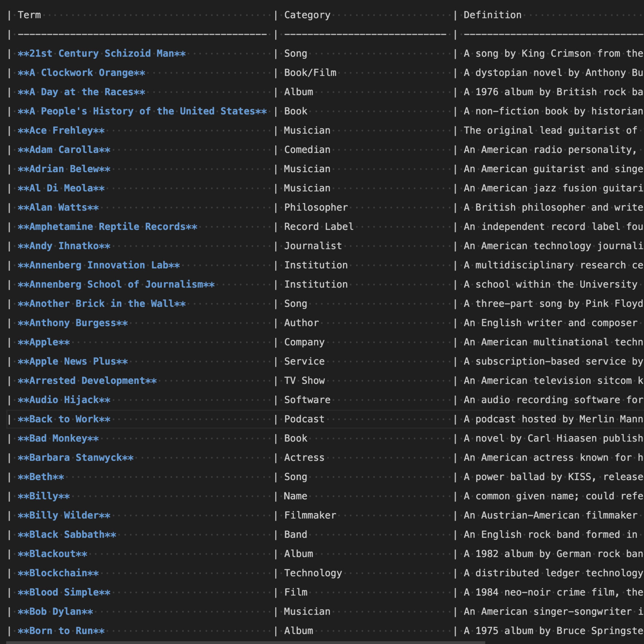Click the 'Service' category cell
Viewport: 644px width, 644px height.
304,361
